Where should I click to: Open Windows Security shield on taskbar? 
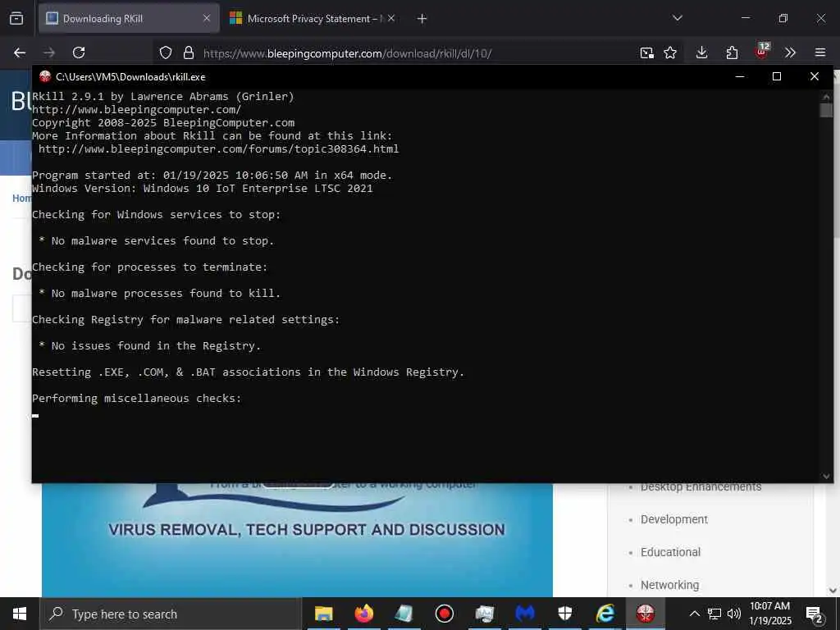click(x=565, y=614)
